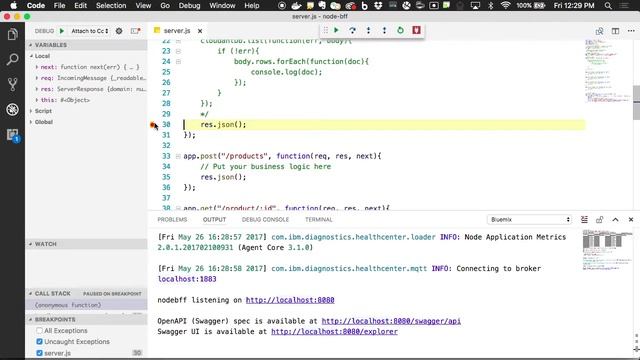Click the editor vertical scrollbar thumb

point(636,103)
